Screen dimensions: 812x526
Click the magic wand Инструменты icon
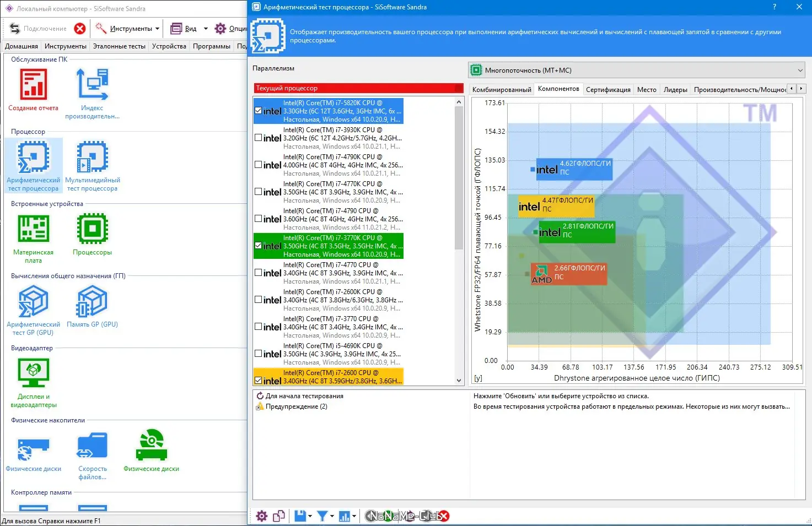(101, 28)
